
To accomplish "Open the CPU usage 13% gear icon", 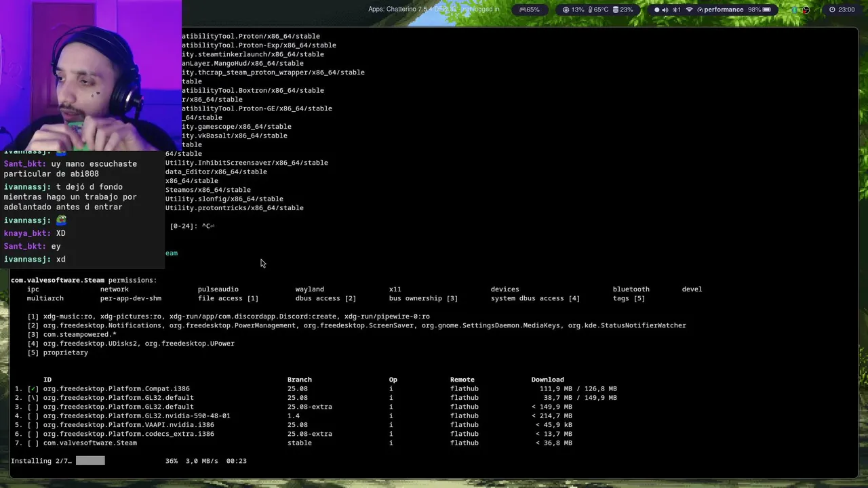I will [566, 9].
